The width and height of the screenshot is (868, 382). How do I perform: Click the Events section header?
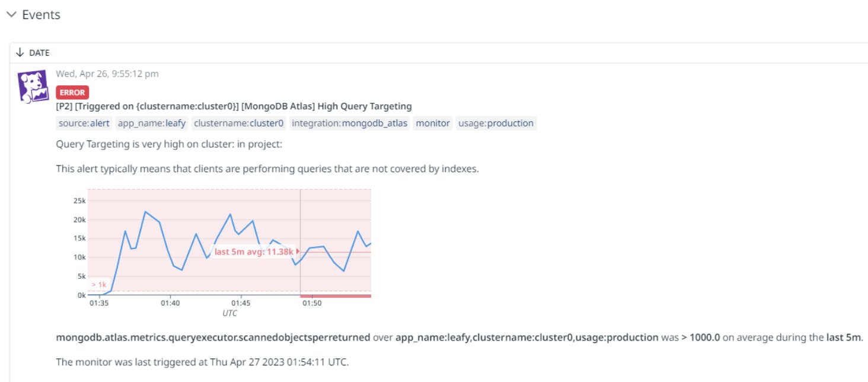coord(42,15)
